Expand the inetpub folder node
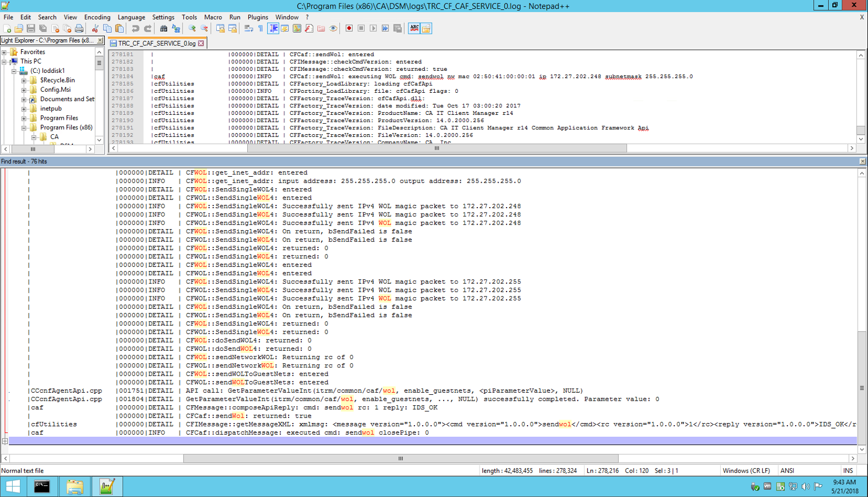The width and height of the screenshot is (868, 497). point(24,109)
